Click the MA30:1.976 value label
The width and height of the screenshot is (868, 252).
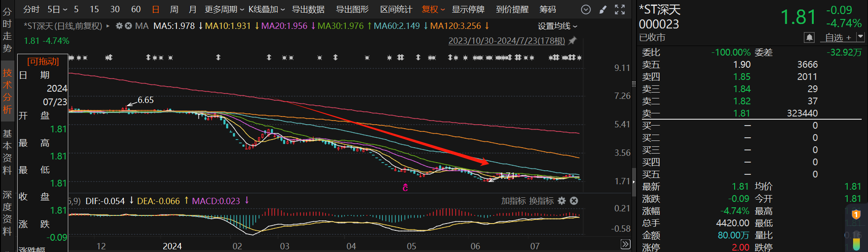point(340,26)
